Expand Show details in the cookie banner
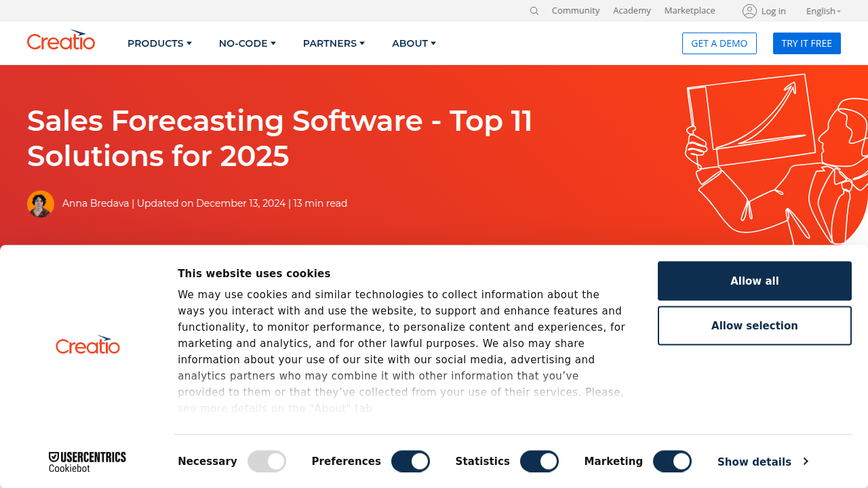 763,462
